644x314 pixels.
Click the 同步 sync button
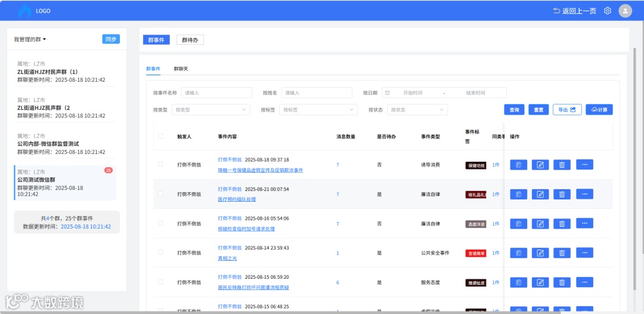pos(111,39)
